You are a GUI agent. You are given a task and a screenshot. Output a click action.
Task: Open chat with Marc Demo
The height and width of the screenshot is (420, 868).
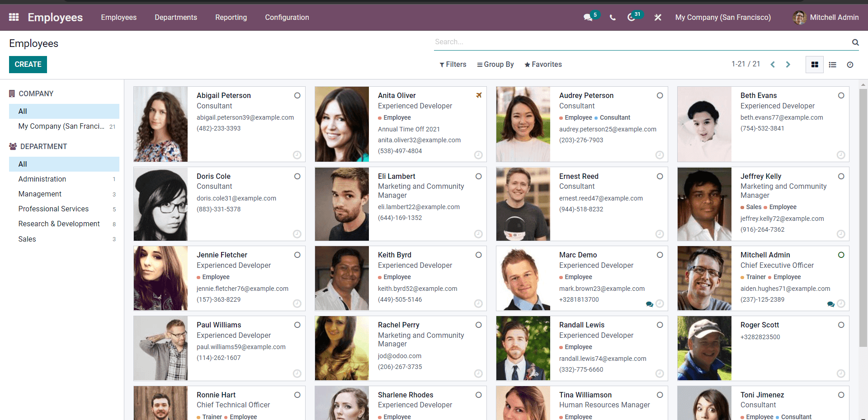click(x=650, y=304)
